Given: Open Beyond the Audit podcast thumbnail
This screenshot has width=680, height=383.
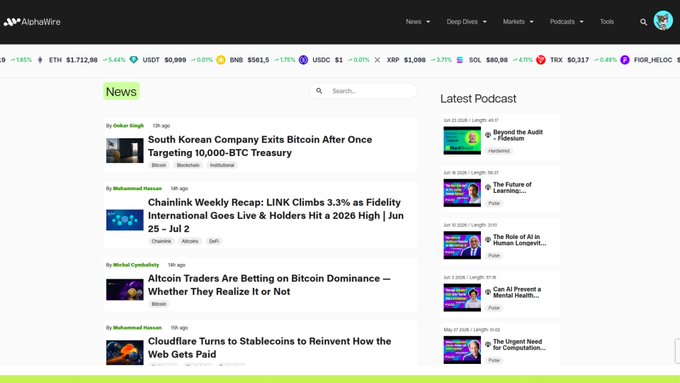Looking at the screenshot, I should point(462,141).
